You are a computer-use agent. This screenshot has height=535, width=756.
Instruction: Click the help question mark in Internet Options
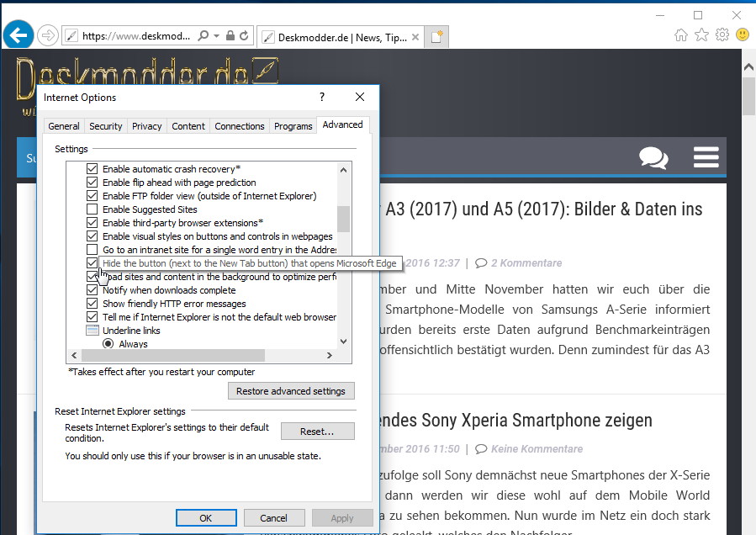[322, 97]
